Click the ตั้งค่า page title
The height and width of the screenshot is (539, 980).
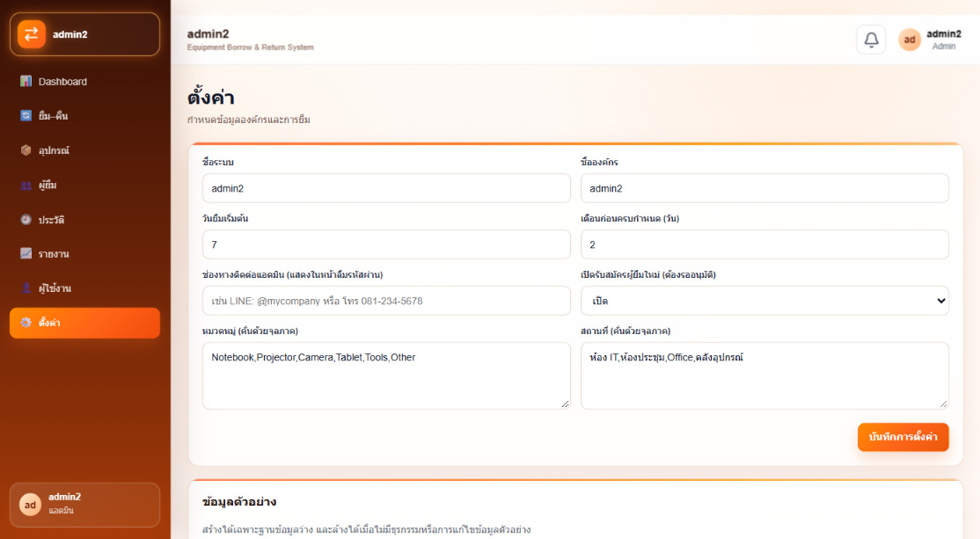210,98
